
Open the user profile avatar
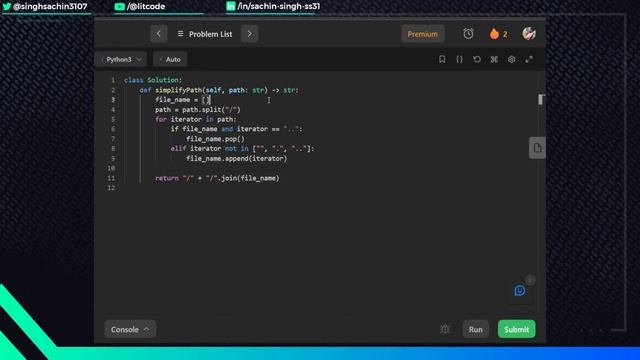(x=529, y=33)
